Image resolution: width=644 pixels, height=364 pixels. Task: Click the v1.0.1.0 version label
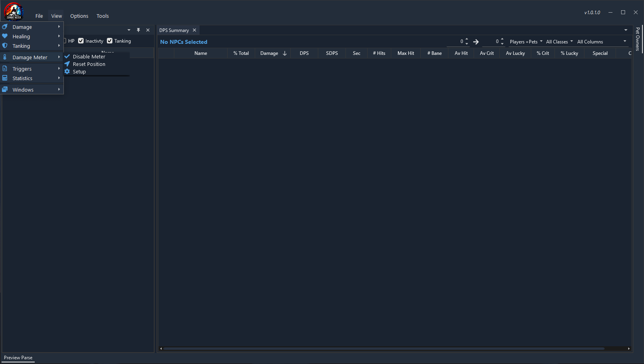coord(592,13)
